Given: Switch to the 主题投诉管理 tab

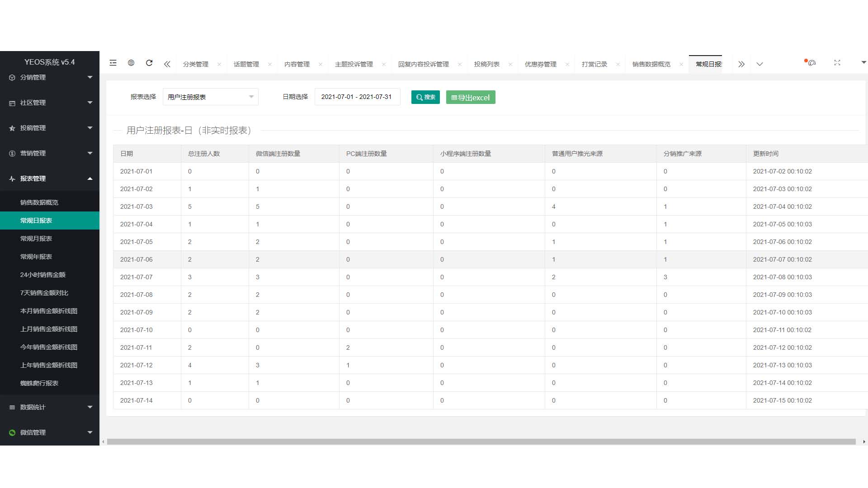Looking at the screenshot, I should (x=354, y=64).
